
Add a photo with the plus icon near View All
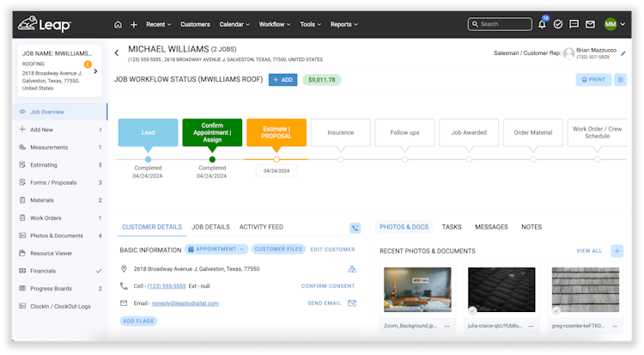[x=617, y=251]
